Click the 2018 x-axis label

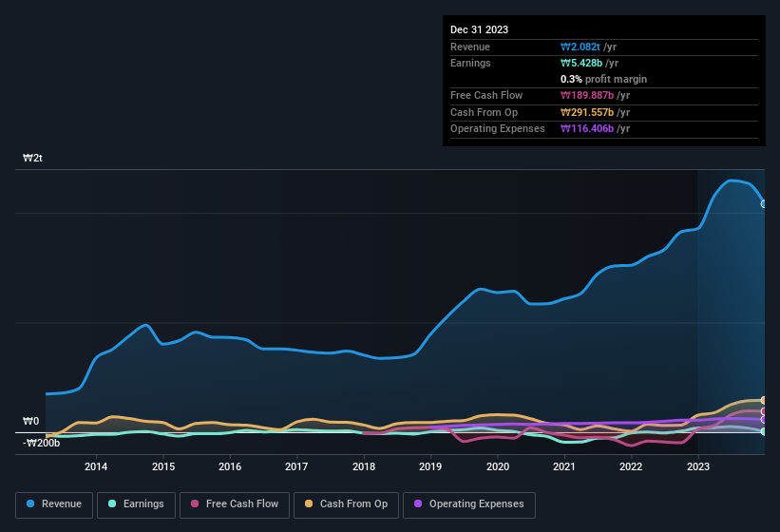[x=364, y=466]
